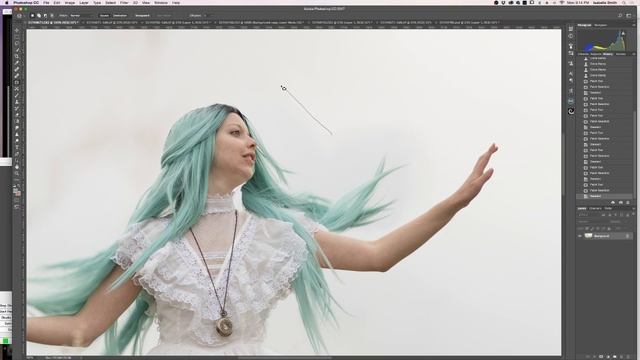Open the Diffusion value dropdown
This screenshot has width=640, height=360.
point(205,16)
